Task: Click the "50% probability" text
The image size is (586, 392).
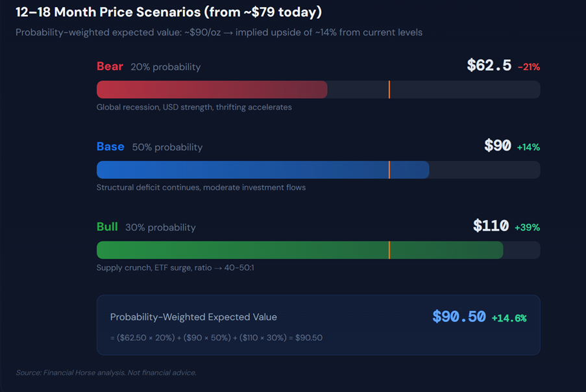Action: coord(167,147)
